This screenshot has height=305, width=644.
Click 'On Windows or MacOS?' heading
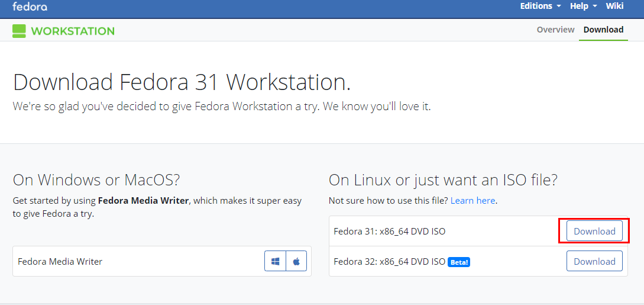(x=96, y=180)
